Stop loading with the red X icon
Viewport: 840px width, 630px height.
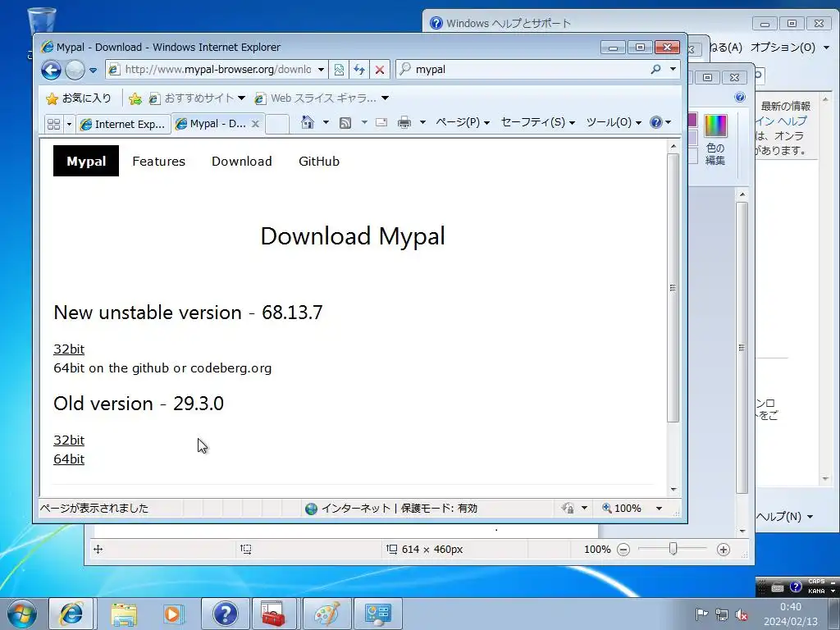(379, 70)
